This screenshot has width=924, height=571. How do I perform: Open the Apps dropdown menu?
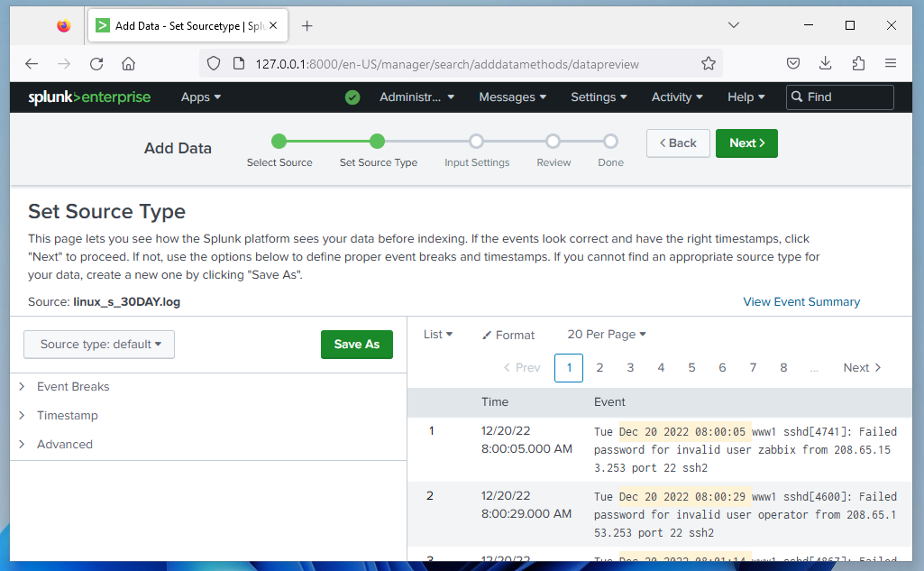[x=201, y=97]
